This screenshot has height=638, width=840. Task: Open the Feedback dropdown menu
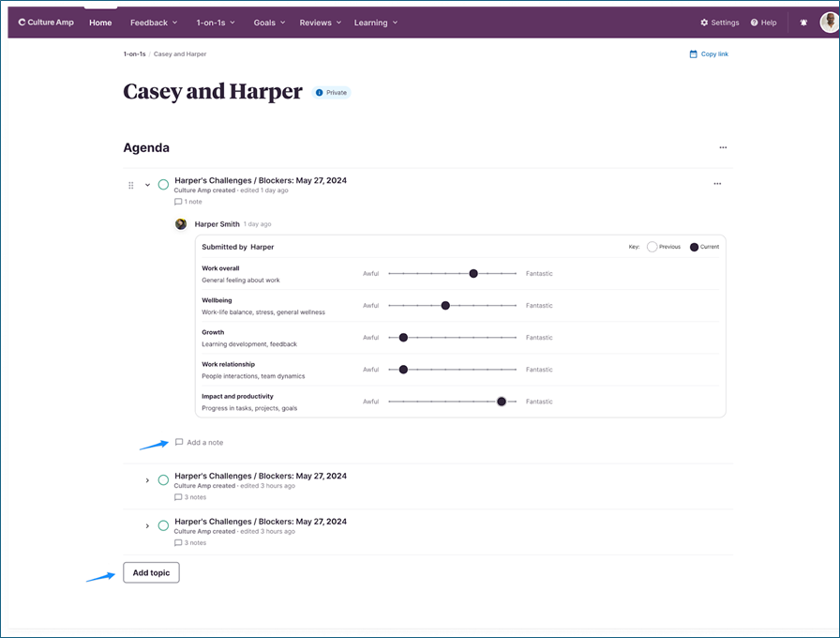155,23
